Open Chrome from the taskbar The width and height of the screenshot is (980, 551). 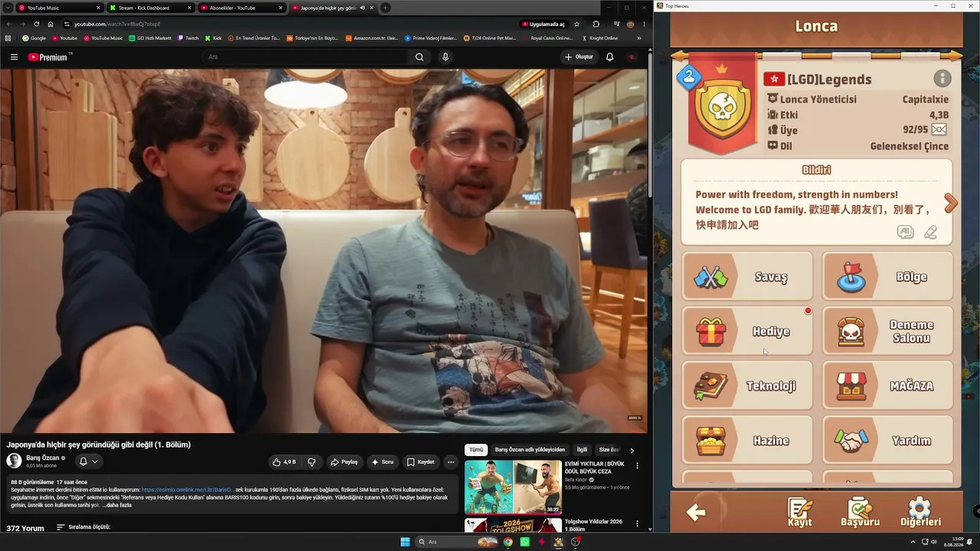(508, 542)
